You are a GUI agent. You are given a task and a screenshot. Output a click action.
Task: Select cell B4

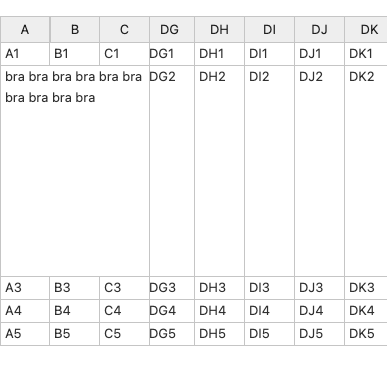click(x=75, y=311)
